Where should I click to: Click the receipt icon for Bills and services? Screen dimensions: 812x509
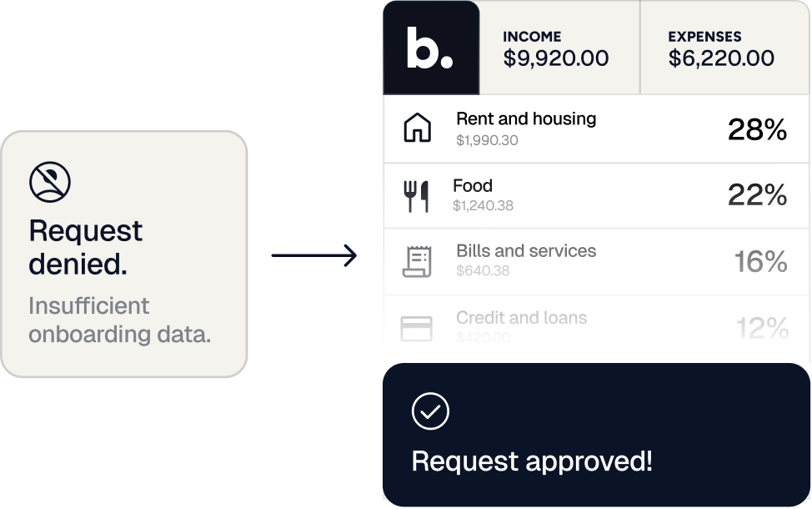tap(417, 261)
